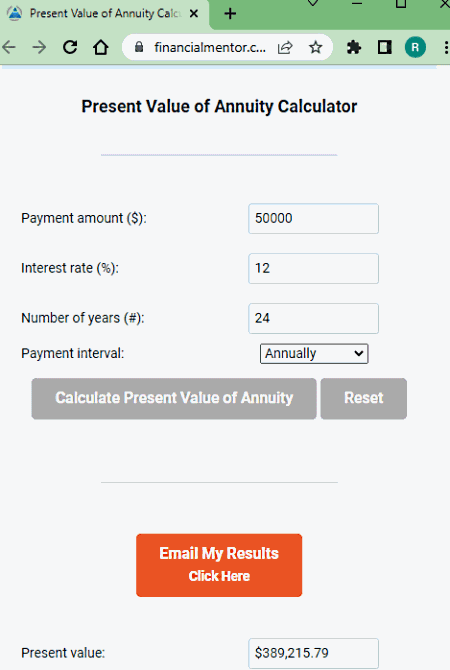Screen dimensions: 450x670
Task: Open the browser home page
Action: [101, 47]
